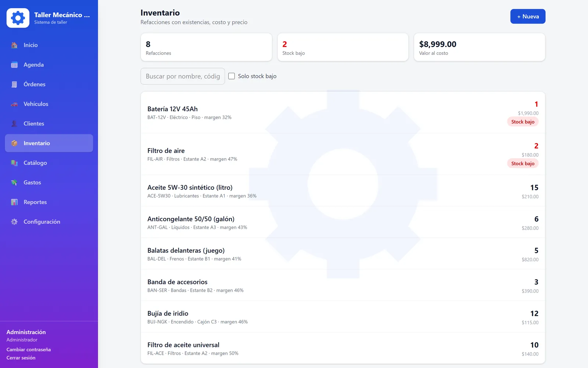Enable the Solo stock bajo checkbox

[x=232, y=76]
